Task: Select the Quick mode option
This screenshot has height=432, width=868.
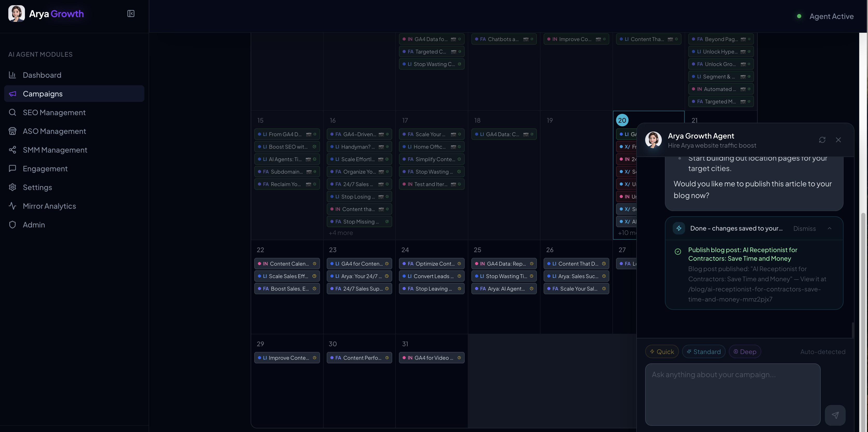Action: click(662, 352)
